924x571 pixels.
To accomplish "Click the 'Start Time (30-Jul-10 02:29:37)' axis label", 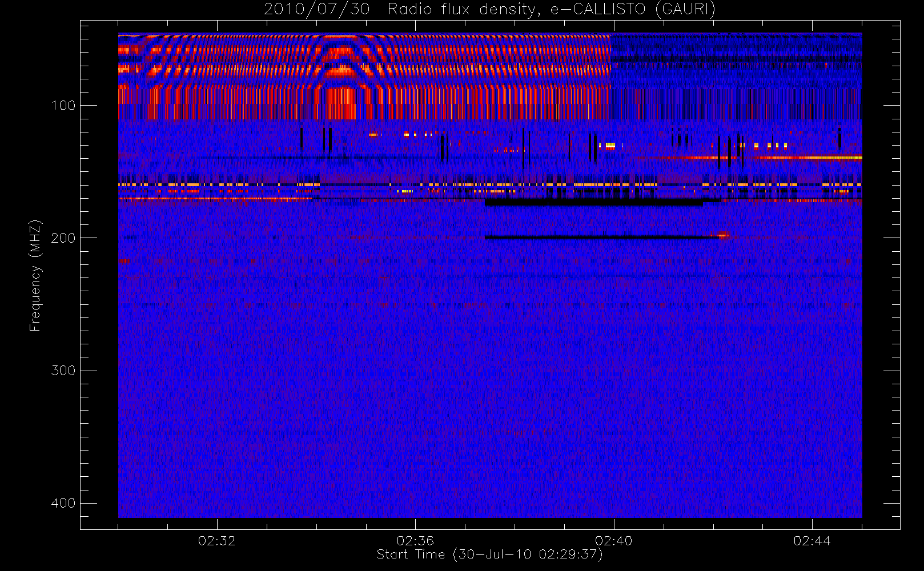I will point(489,554).
